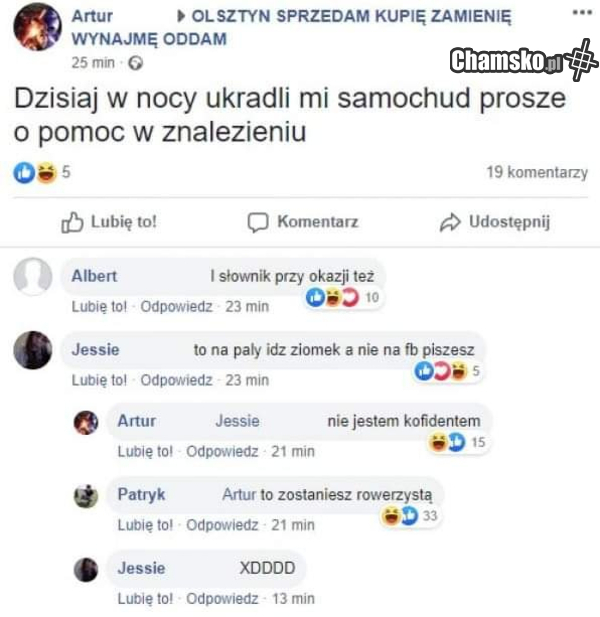The height and width of the screenshot is (617, 600).
Task: Click the tagged Artur mention in Patryk's reply
Action: pyautogui.click(x=239, y=495)
